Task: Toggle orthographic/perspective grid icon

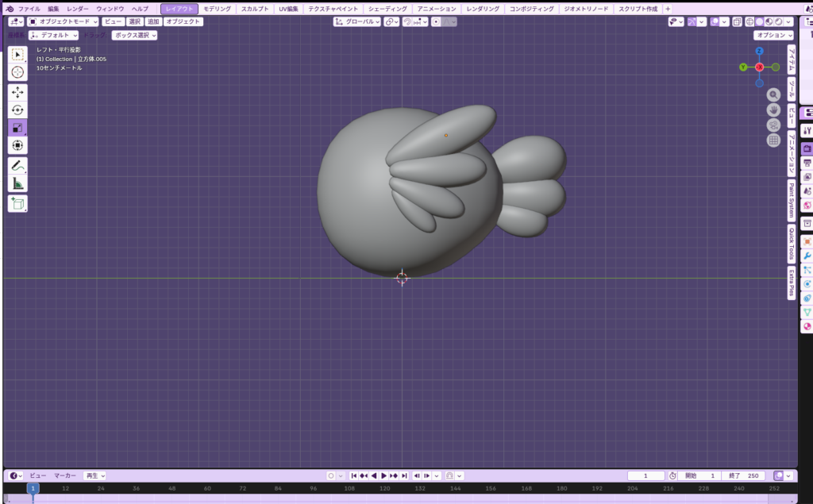Action: [773, 140]
